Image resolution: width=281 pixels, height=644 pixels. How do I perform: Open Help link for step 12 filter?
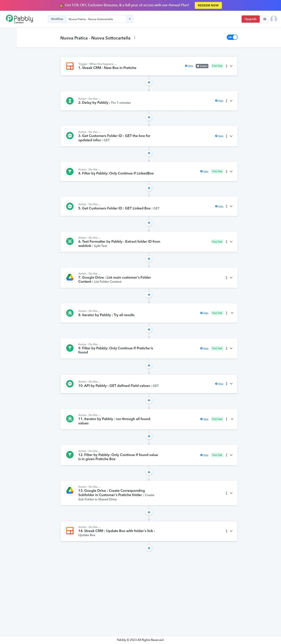(204, 455)
